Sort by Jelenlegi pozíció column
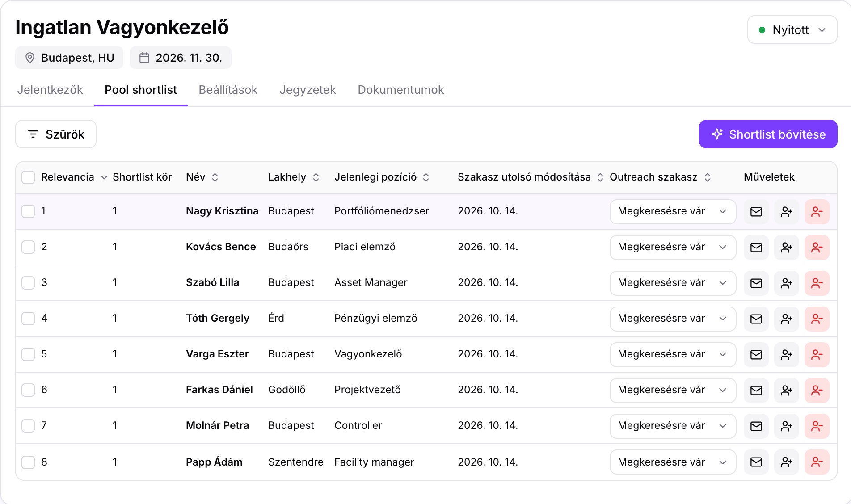The image size is (851, 504). 382,177
